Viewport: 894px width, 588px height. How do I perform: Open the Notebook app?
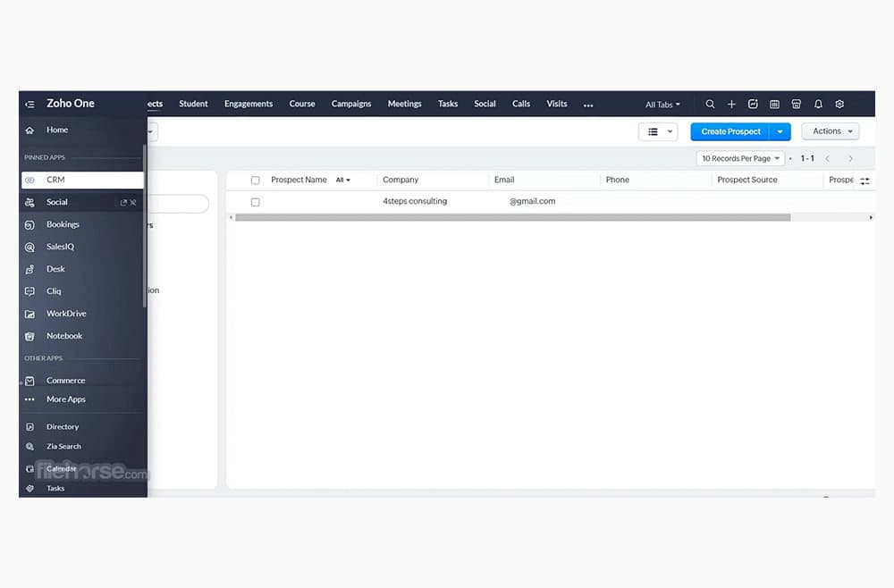(x=63, y=336)
